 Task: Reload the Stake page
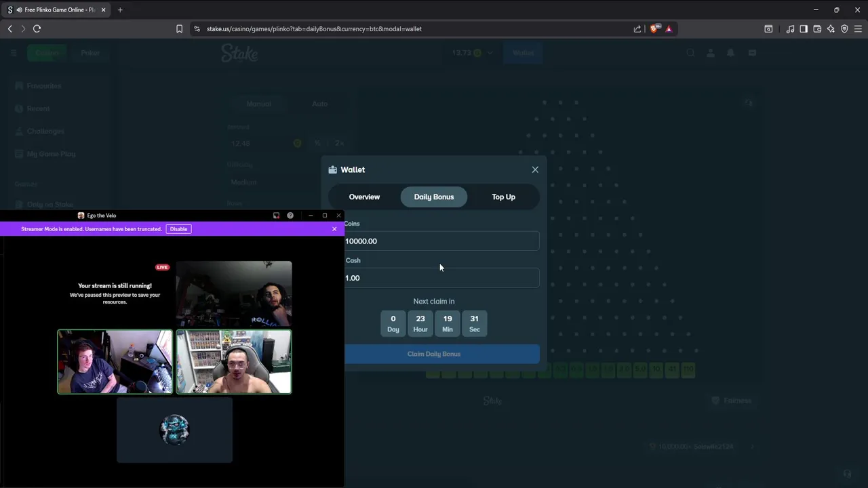coord(37,28)
